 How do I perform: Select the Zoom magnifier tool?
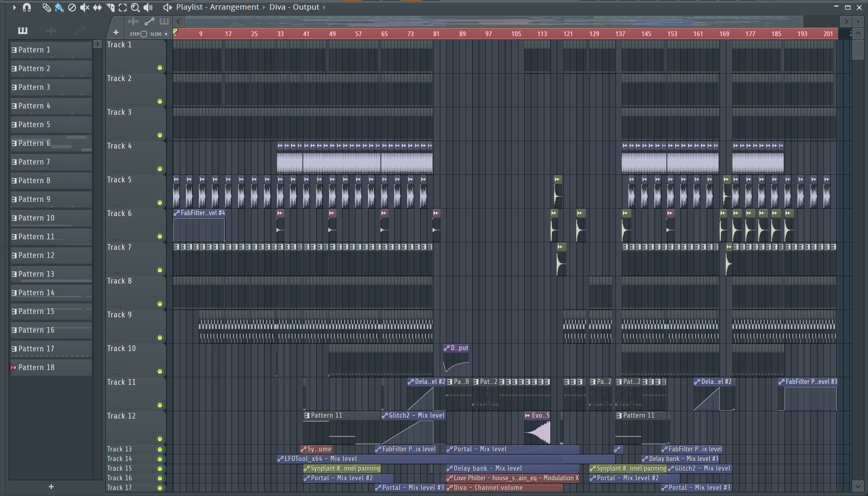tap(135, 7)
